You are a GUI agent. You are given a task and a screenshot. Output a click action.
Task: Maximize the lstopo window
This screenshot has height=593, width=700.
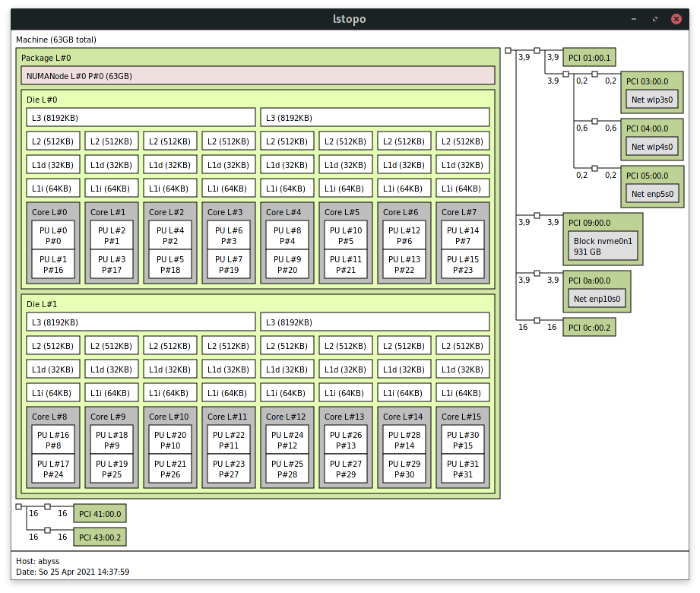654,19
